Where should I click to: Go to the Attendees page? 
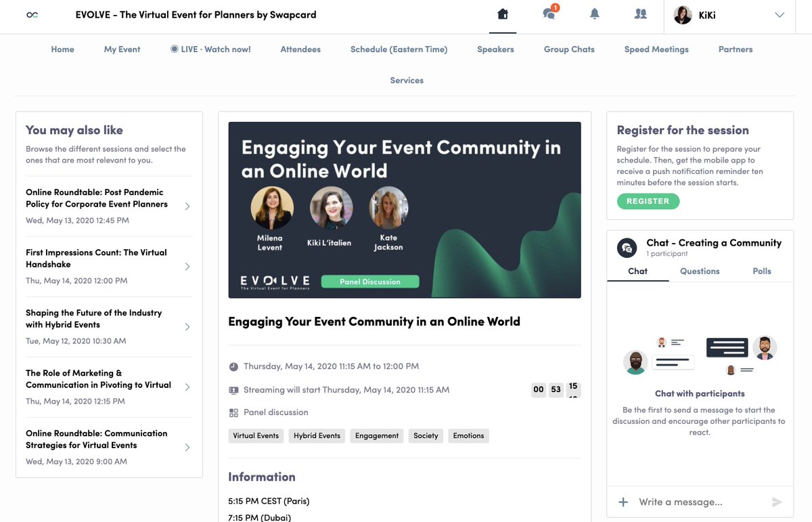point(300,49)
